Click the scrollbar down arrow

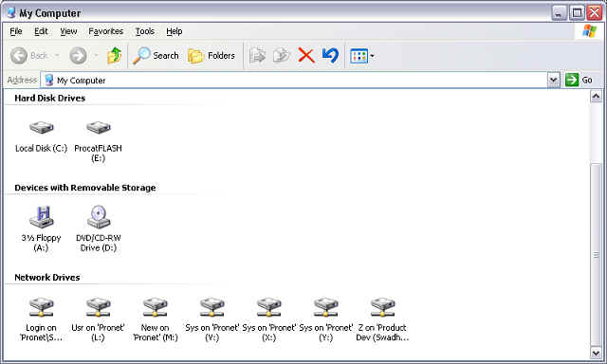[x=597, y=353]
